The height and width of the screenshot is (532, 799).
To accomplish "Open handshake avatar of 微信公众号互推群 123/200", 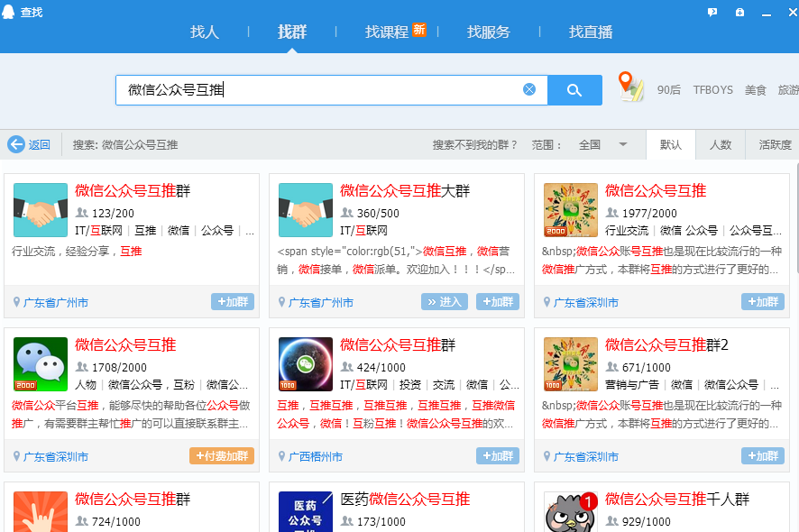I will [41, 210].
